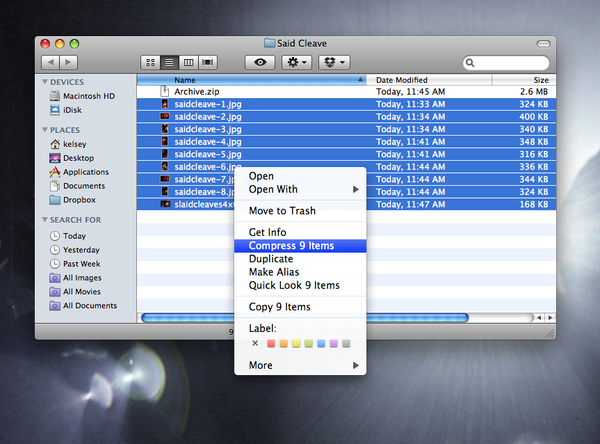600x444 pixels.
Task: Switch to Cover Flow view
Action: click(x=209, y=62)
